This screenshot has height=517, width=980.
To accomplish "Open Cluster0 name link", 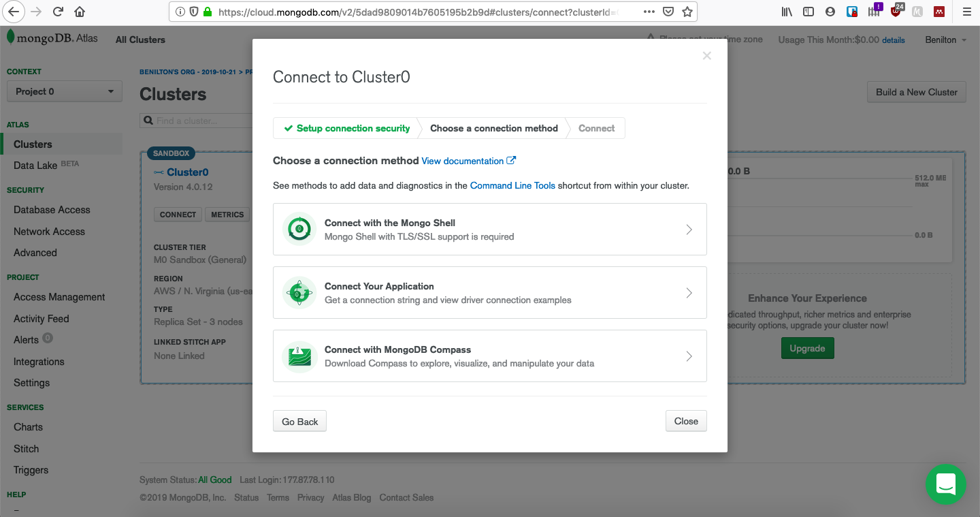I will pyautogui.click(x=188, y=172).
